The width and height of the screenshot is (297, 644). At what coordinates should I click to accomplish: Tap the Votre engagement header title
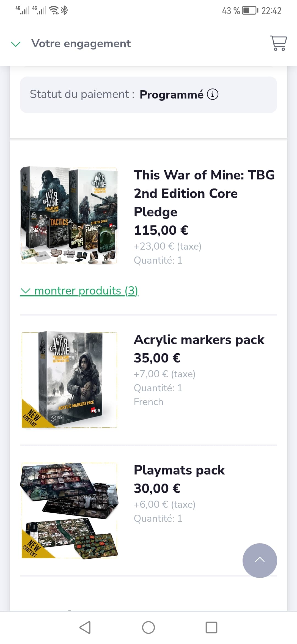coord(81,43)
